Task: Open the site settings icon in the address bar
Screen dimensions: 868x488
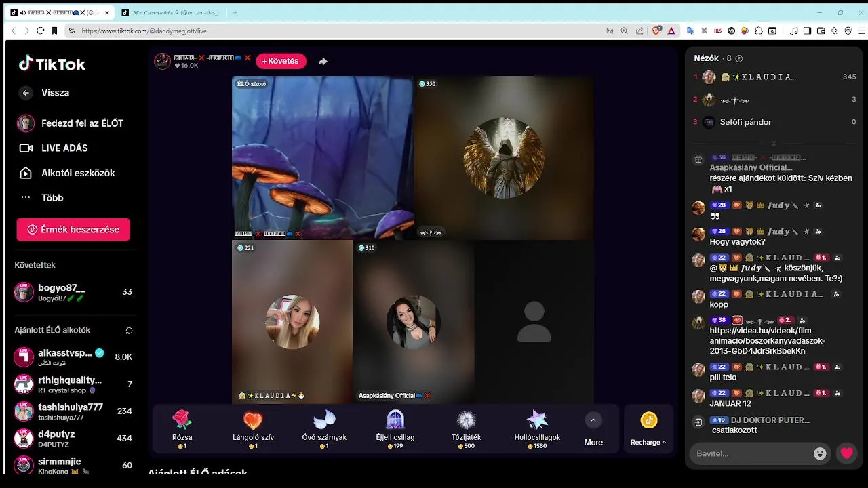Action: pyautogui.click(x=71, y=30)
